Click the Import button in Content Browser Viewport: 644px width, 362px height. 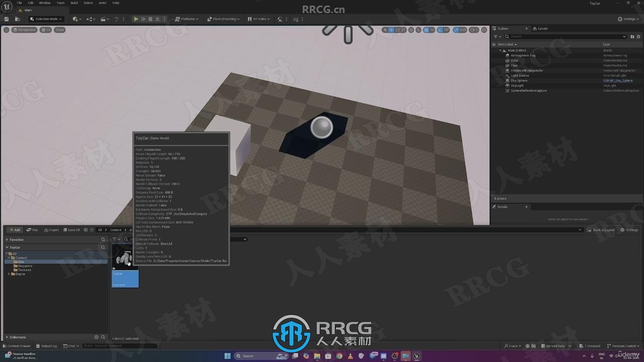coord(51,230)
